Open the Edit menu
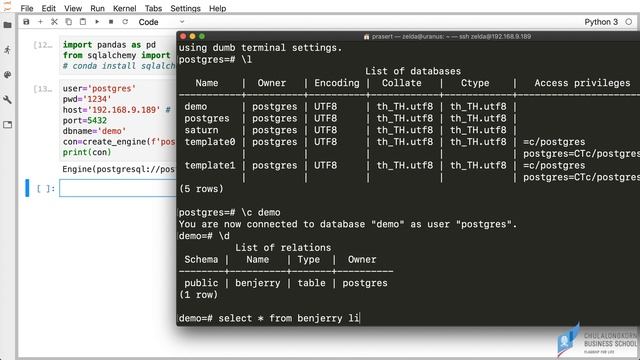This screenshot has width=640, height=360. pos(48,8)
